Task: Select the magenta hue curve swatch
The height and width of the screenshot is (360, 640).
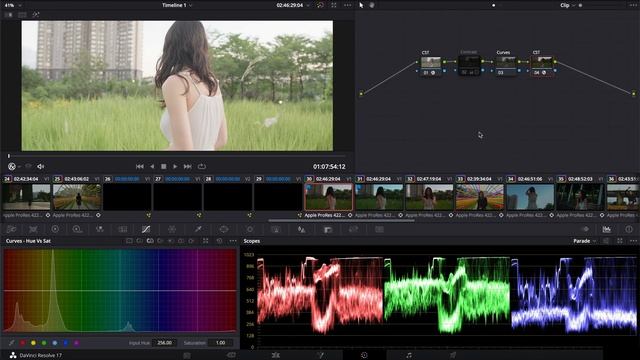Action: point(76,343)
